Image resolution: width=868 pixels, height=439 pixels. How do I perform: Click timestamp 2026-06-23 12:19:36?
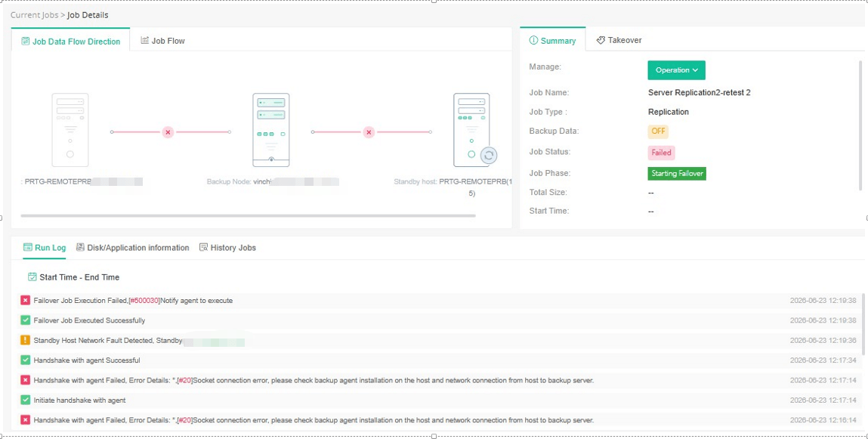pos(823,341)
